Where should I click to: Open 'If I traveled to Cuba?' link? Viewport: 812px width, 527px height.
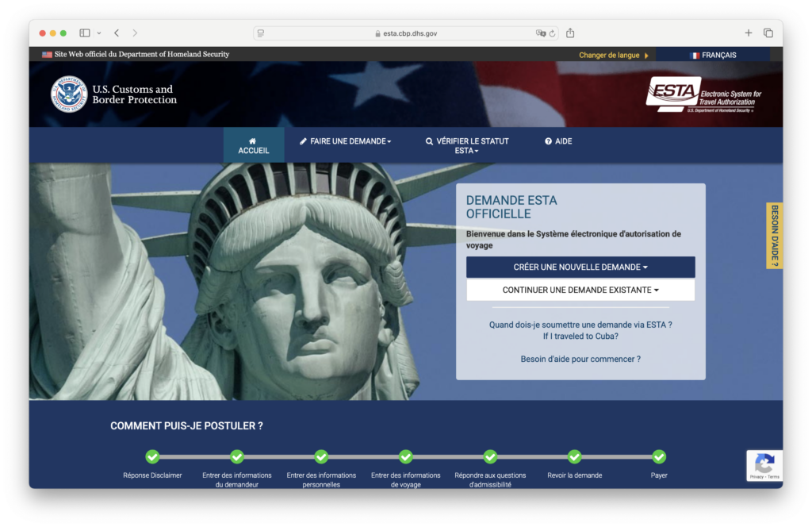(x=580, y=337)
